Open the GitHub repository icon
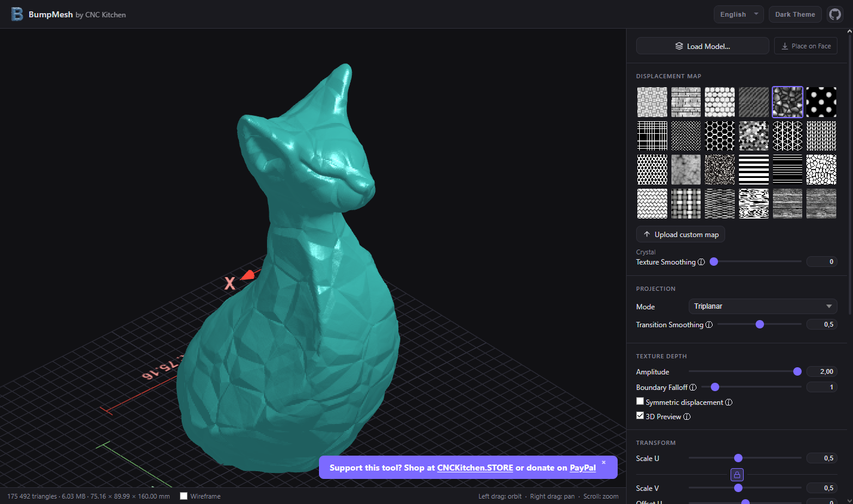The width and height of the screenshot is (853, 504). tap(835, 14)
